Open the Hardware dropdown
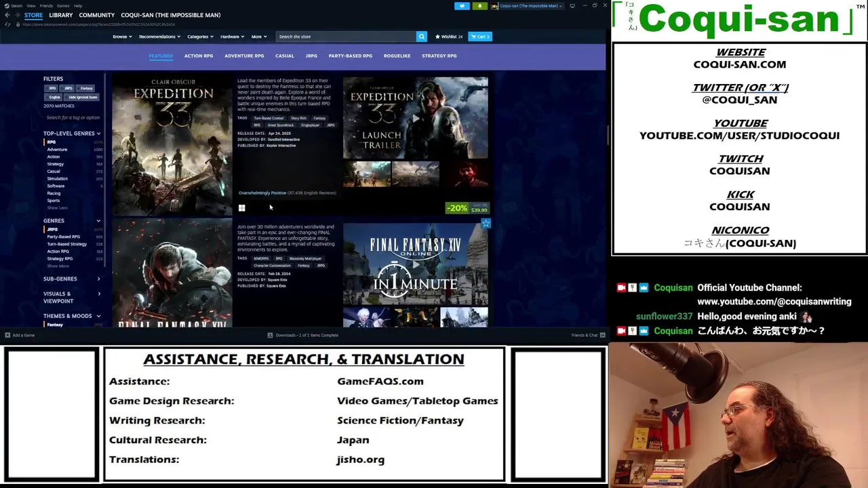 [x=232, y=37]
